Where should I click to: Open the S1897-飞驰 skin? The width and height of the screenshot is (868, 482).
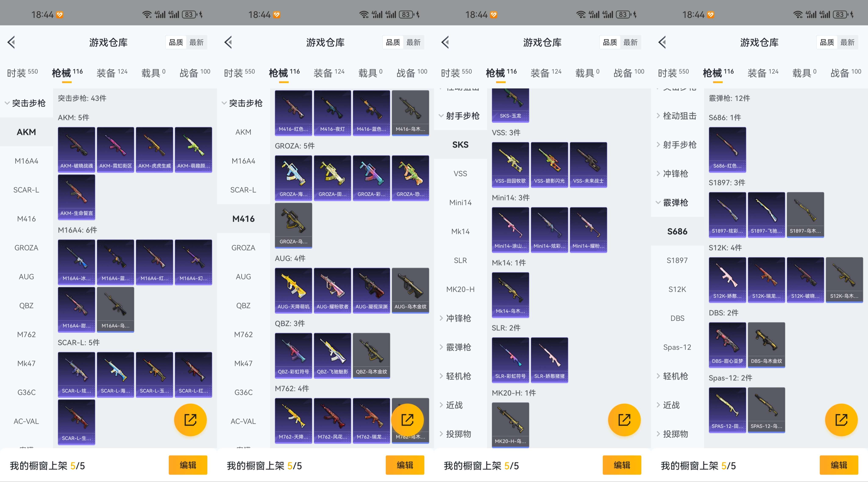766,215
